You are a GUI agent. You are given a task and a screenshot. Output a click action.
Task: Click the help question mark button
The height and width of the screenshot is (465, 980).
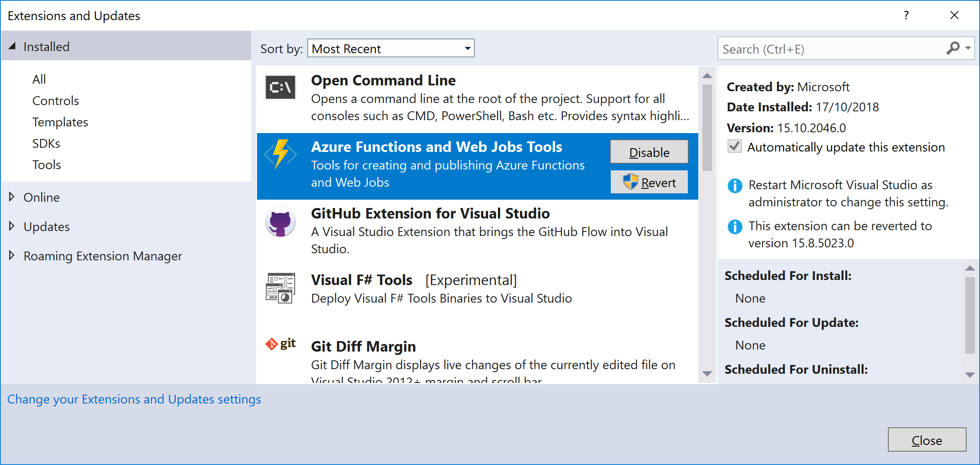(x=906, y=15)
